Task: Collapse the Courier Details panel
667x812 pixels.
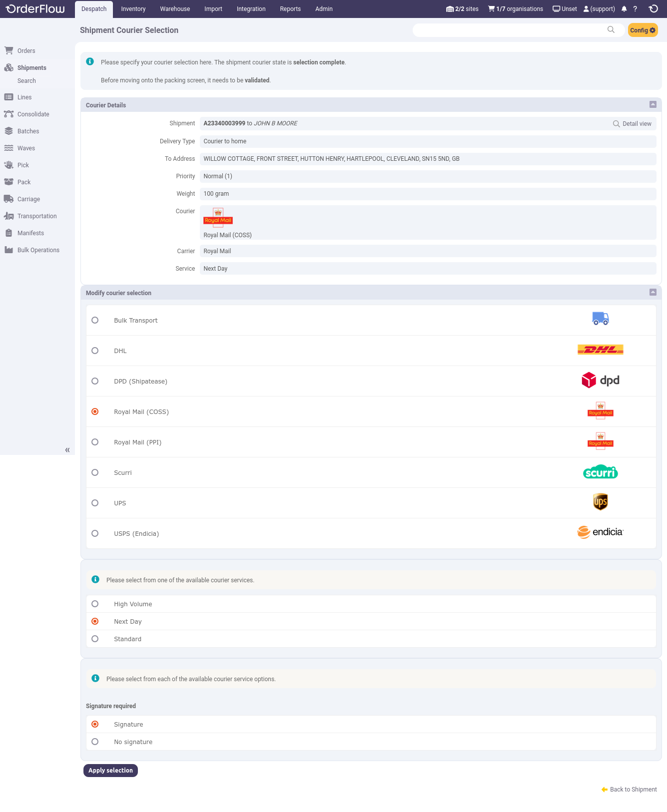Action: [653, 105]
